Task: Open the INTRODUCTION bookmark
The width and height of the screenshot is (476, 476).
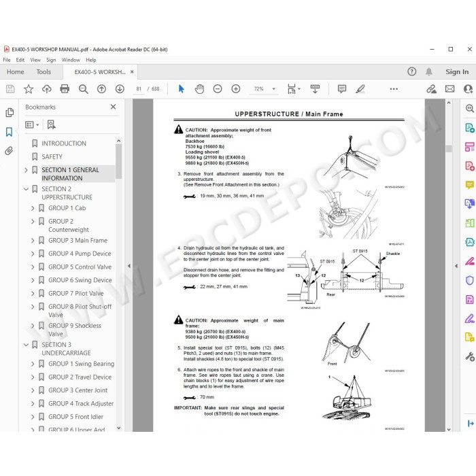Action: coord(64,143)
